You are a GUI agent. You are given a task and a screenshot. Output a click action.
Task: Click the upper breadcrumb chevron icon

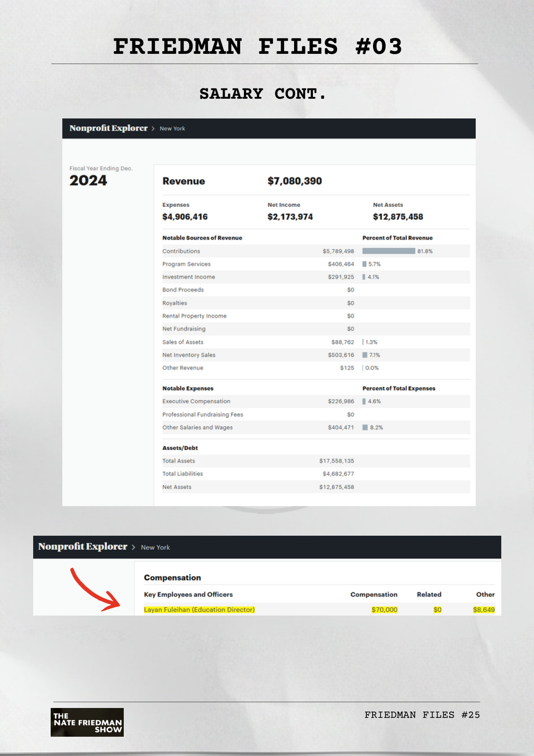153,129
